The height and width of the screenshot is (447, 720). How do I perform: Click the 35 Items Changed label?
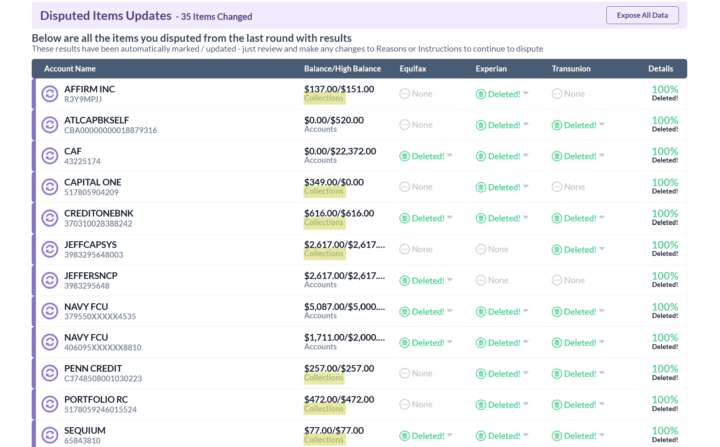pyautogui.click(x=216, y=17)
